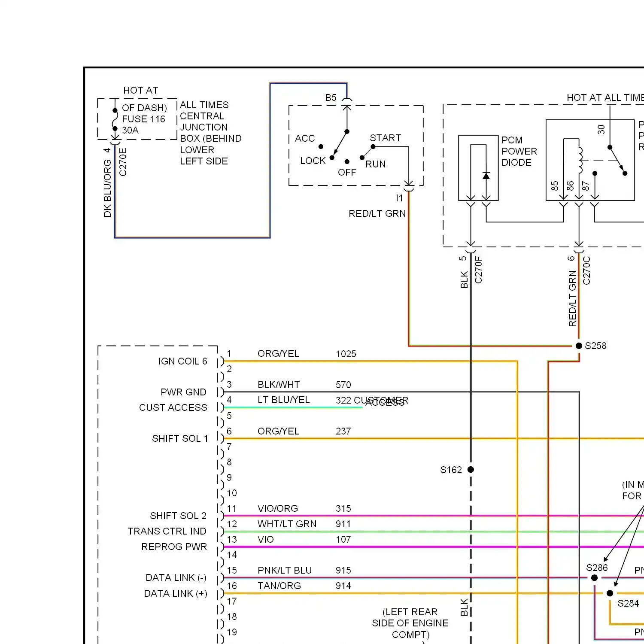
Task: Select the "30A" fuse rating text
Action: (x=130, y=130)
